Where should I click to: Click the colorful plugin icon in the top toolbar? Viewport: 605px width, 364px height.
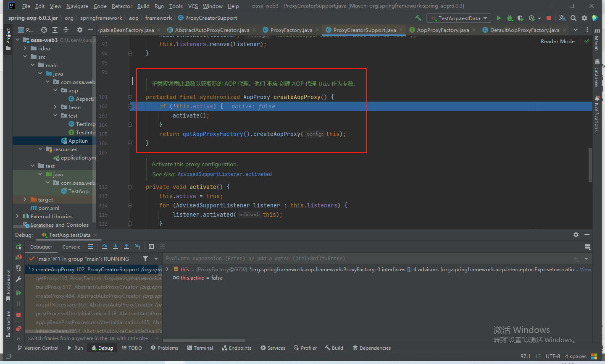[595, 18]
